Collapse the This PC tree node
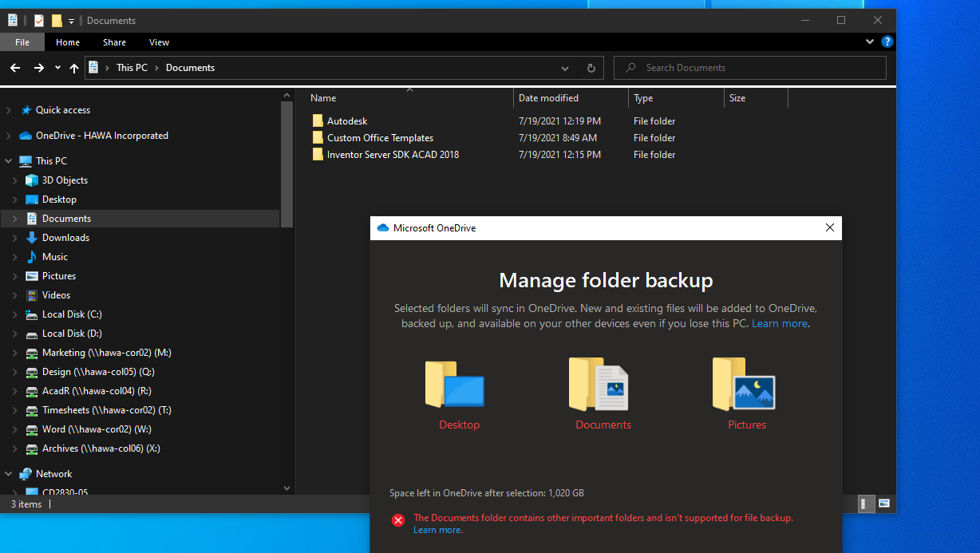The width and height of the screenshot is (980, 553). coord(9,161)
